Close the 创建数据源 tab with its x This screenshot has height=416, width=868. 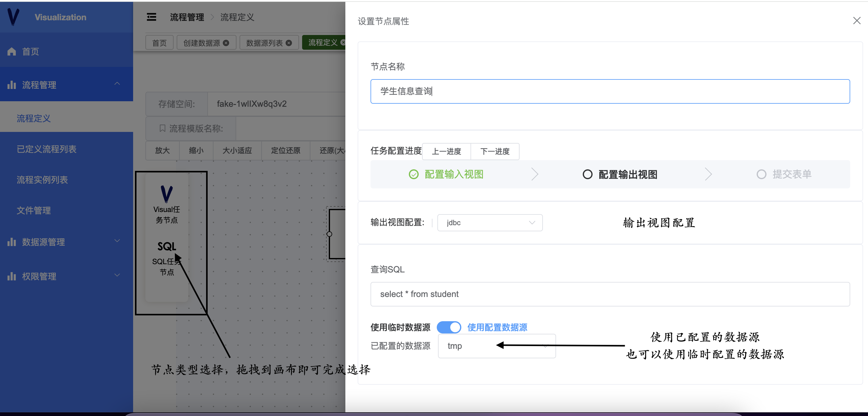pos(226,43)
